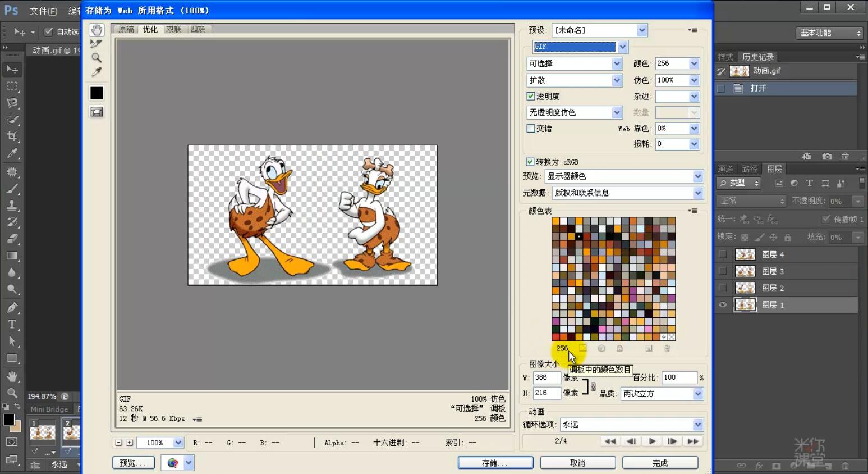Go to the first animation frame
Viewport: 868px width, 474px height.
610,441
